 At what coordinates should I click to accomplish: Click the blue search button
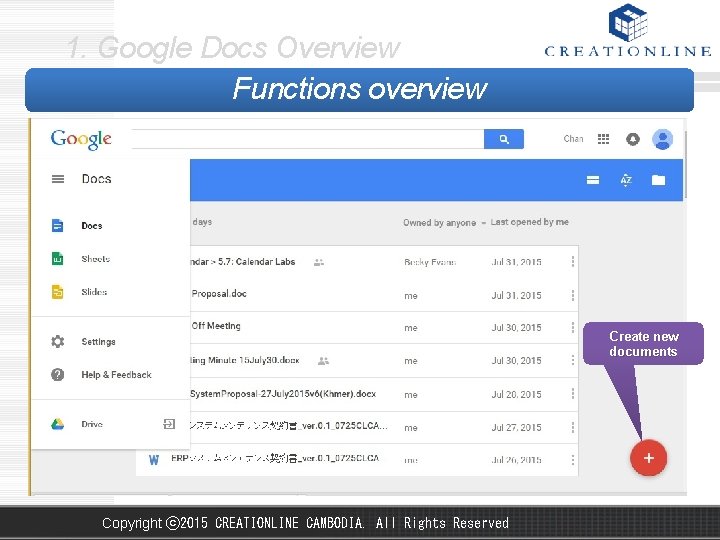(504, 139)
